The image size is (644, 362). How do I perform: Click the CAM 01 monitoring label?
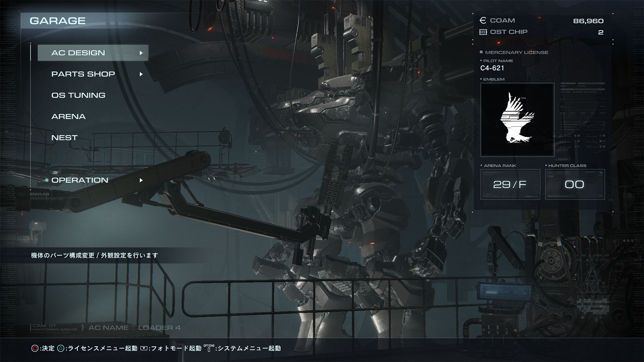point(54,327)
